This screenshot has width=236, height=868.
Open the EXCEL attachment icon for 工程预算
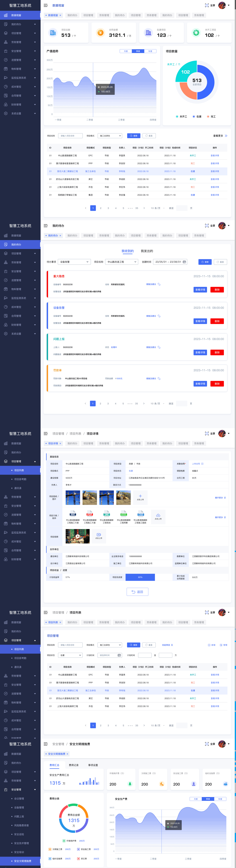pyautogui.click(x=124, y=514)
